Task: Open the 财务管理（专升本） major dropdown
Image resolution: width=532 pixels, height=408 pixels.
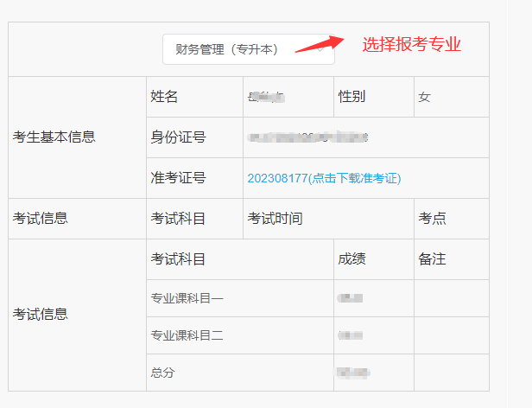Action: pos(248,49)
